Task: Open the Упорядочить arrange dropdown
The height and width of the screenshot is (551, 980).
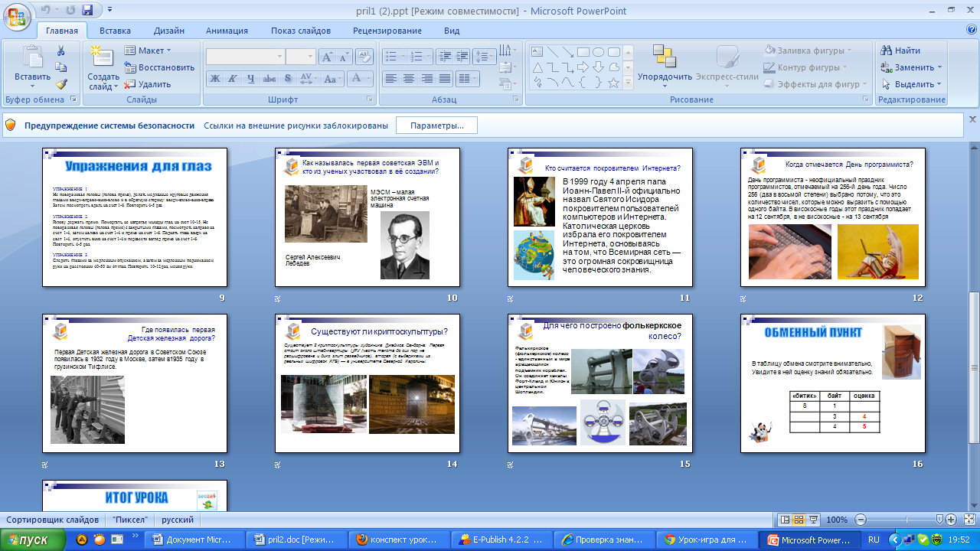Action: pos(665,65)
